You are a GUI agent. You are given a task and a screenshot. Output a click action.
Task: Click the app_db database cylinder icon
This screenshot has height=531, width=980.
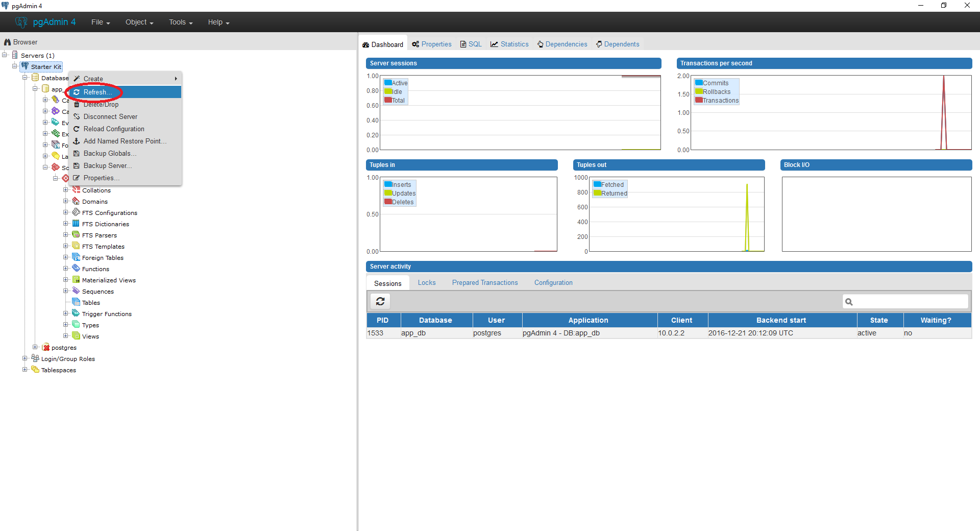[45, 88]
